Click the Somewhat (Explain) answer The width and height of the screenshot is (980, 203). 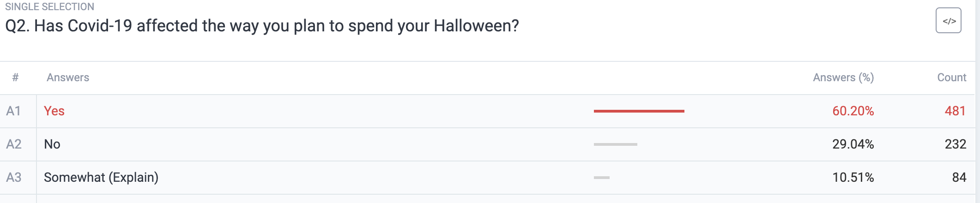tap(101, 178)
